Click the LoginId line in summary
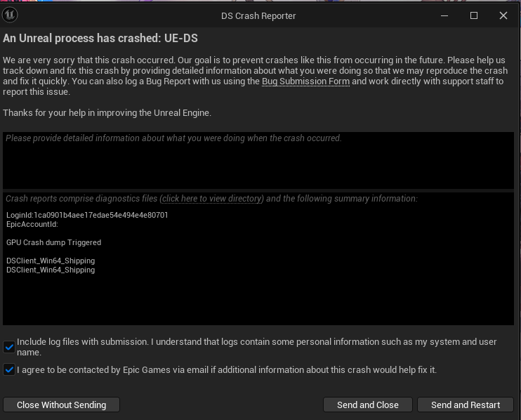Image resolution: width=521 pixels, height=420 pixels. [x=87, y=215]
